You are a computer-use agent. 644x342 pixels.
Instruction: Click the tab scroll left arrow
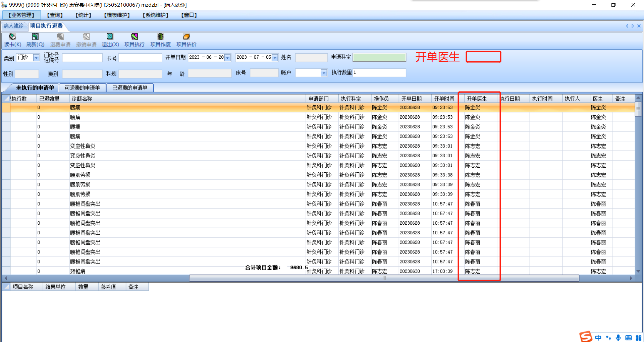[627, 26]
